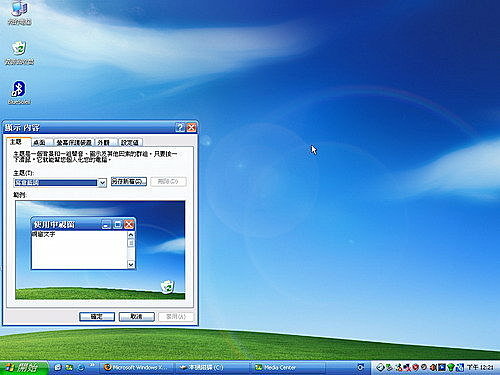Switch to the Microsoft Windows X... taskbar button
Screen dimensions: 500x375
pyautogui.click(x=137, y=368)
